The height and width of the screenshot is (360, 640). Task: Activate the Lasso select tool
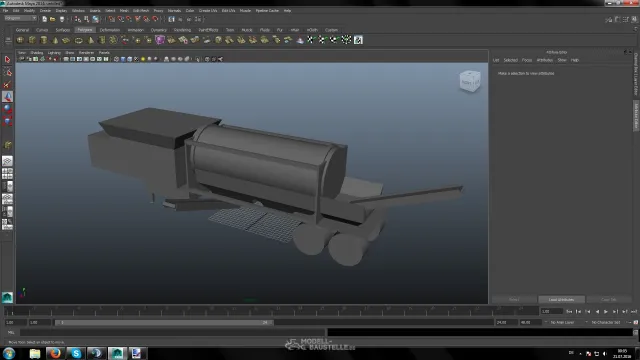click(7, 72)
